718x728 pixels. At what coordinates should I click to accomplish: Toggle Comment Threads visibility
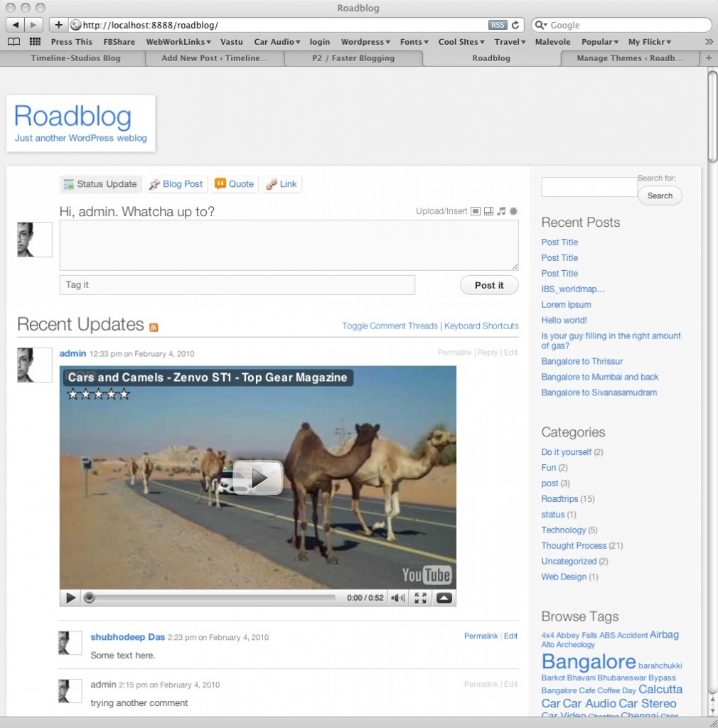pyautogui.click(x=390, y=326)
